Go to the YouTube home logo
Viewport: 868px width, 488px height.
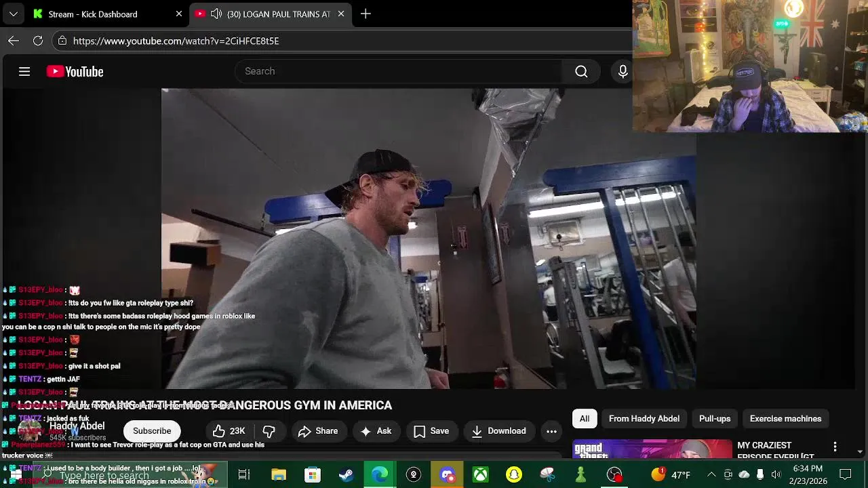point(75,71)
